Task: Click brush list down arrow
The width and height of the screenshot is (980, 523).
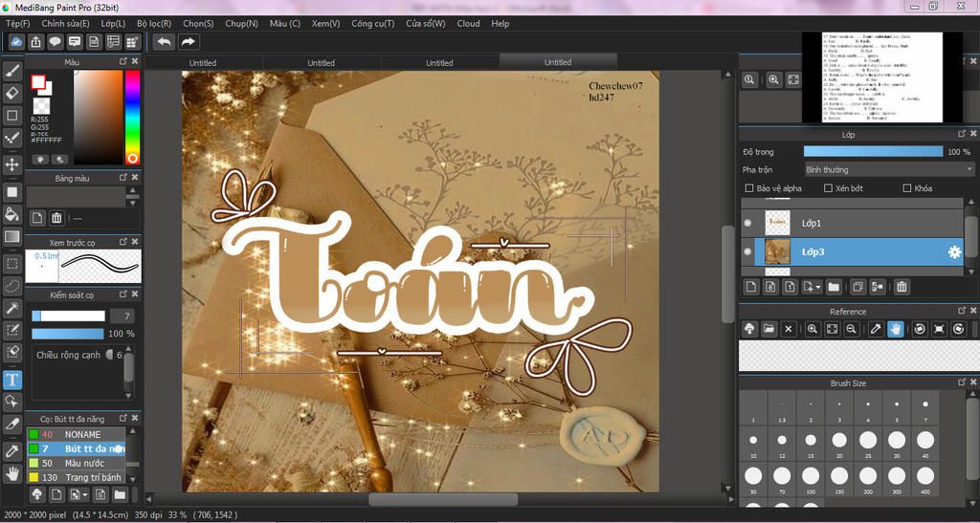Action: [130, 479]
